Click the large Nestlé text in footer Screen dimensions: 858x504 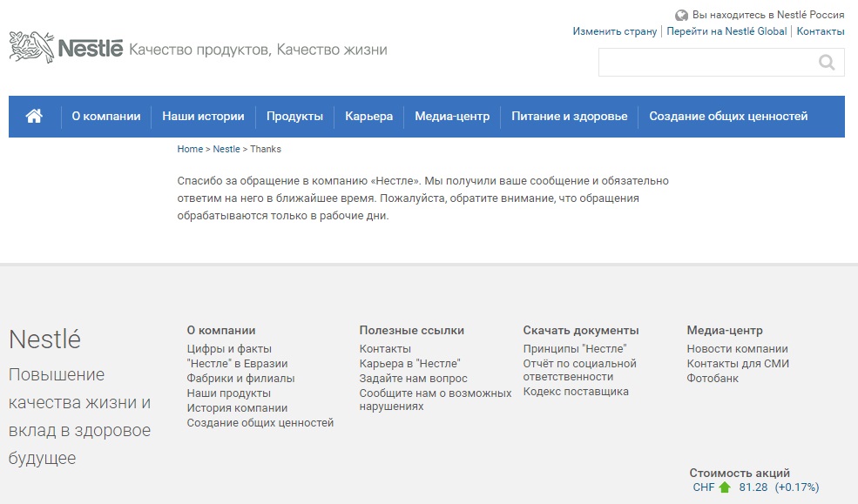coord(45,339)
